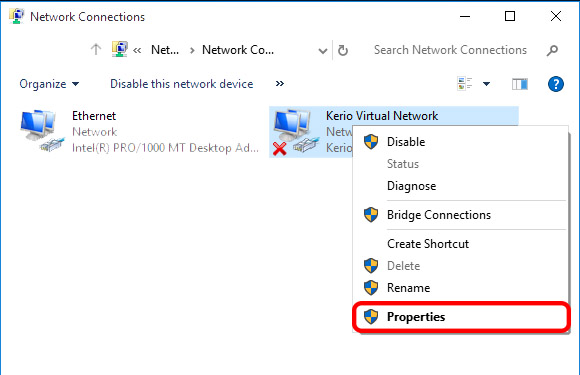This screenshot has height=375, width=580.
Task: Click the Up navigation arrow
Action: point(96,49)
